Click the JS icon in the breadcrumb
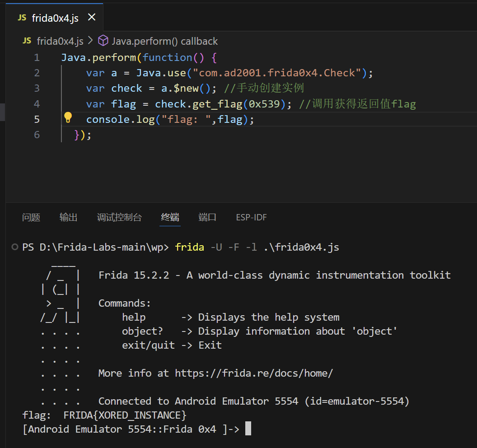477x448 pixels. pos(27,41)
